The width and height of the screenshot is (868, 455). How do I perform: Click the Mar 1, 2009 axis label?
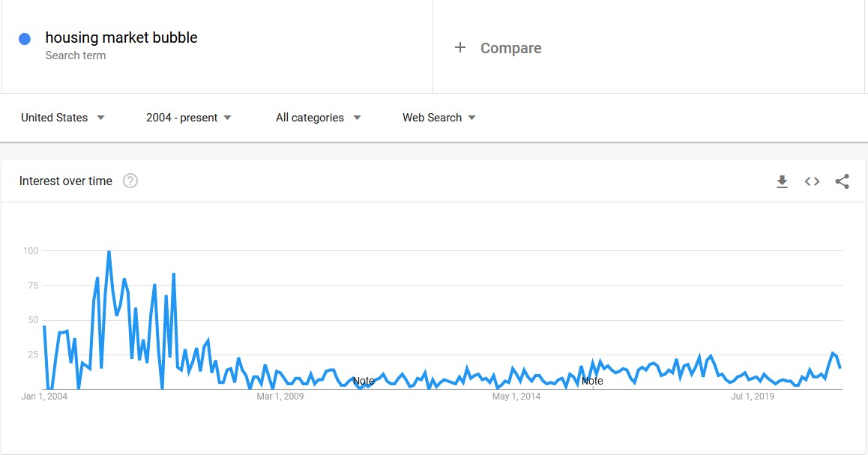coord(280,397)
